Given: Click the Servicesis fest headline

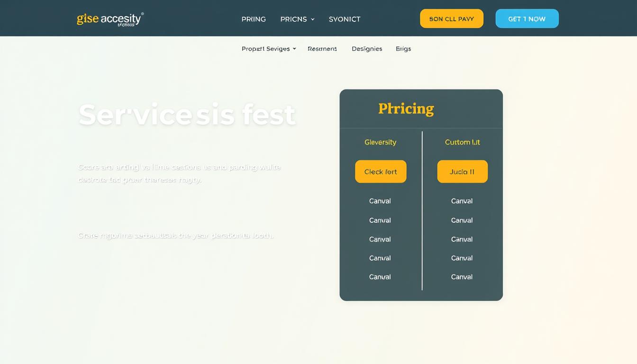Looking at the screenshot, I should pos(187,115).
